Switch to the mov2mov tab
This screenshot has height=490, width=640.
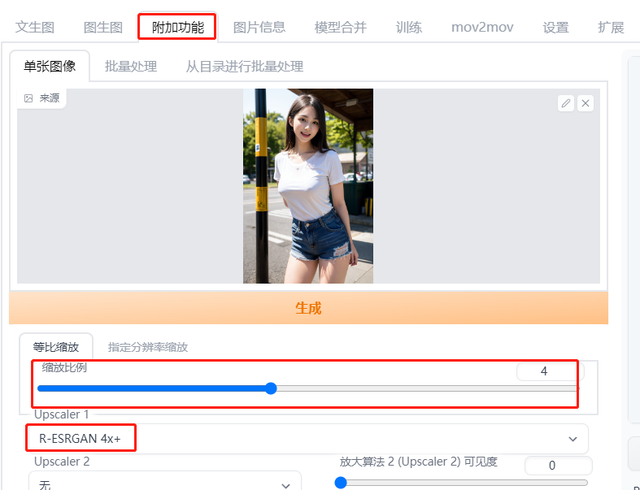(482, 27)
